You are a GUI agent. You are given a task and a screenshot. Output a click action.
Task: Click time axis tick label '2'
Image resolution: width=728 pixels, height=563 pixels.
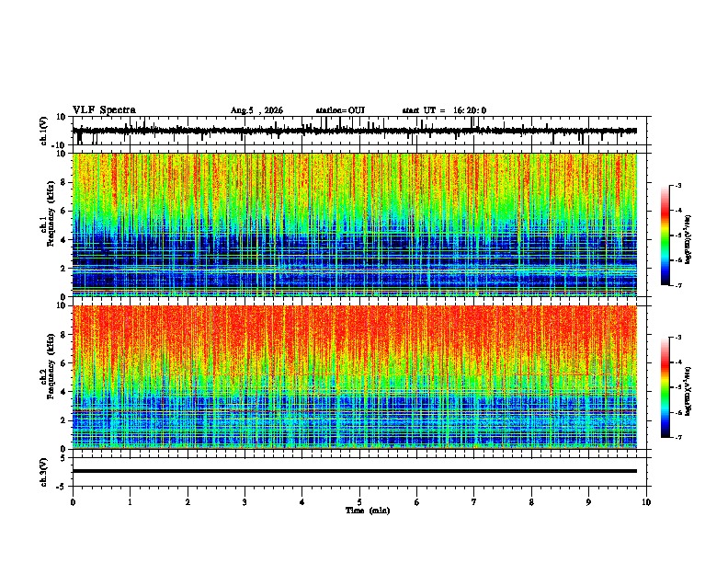(188, 502)
